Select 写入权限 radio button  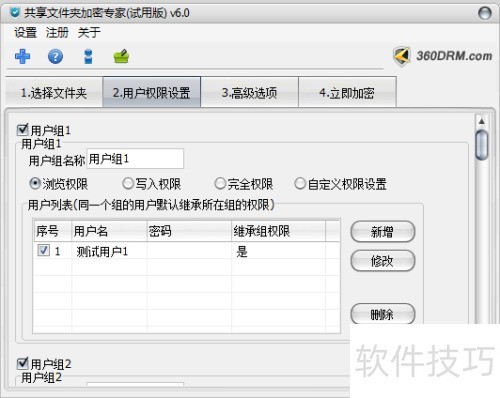(128, 184)
